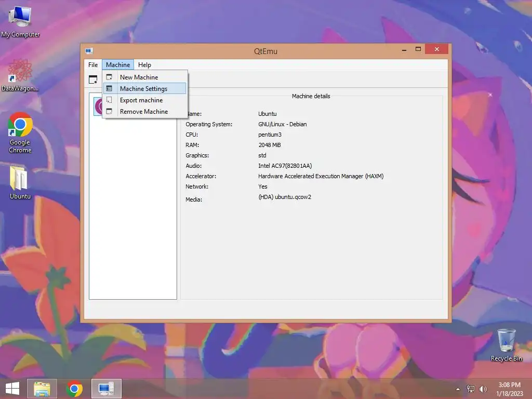
Task: Close the QtEmu window
Action: (x=436, y=49)
